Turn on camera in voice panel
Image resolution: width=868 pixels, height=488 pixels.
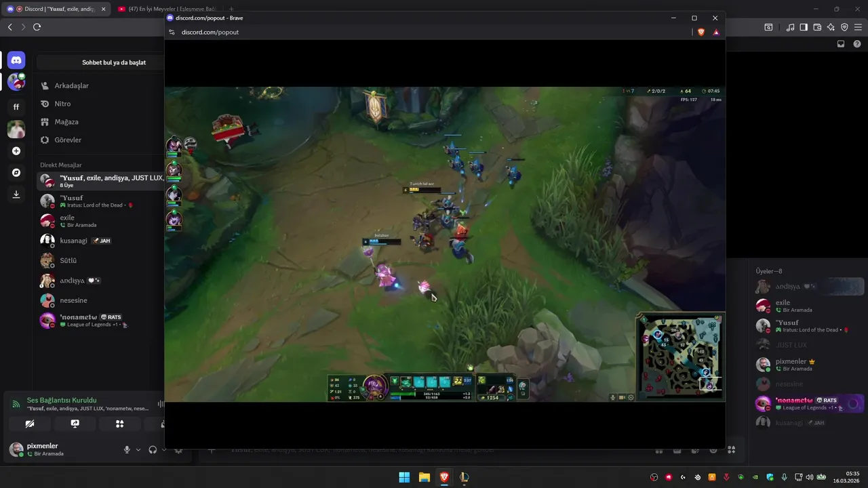[30, 424]
